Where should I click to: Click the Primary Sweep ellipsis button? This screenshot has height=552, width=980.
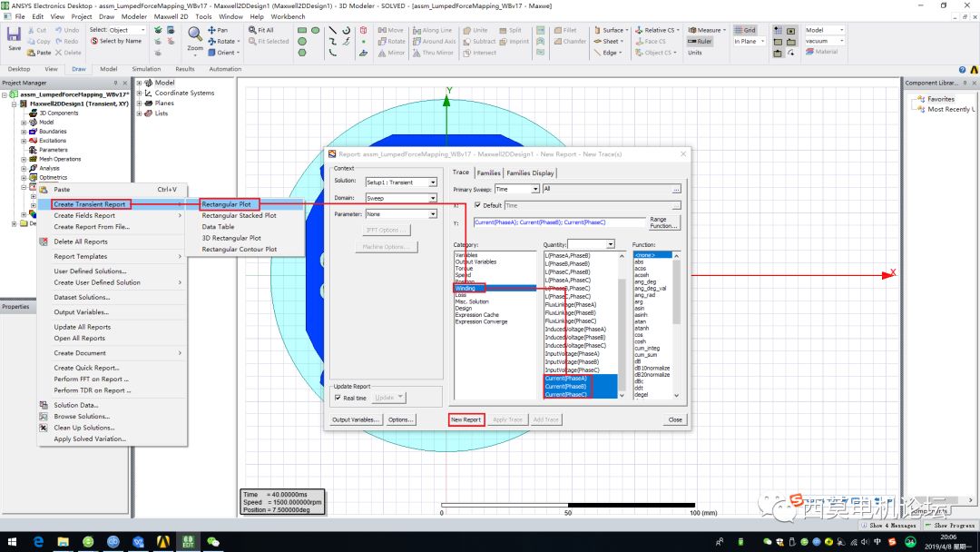[x=676, y=189]
